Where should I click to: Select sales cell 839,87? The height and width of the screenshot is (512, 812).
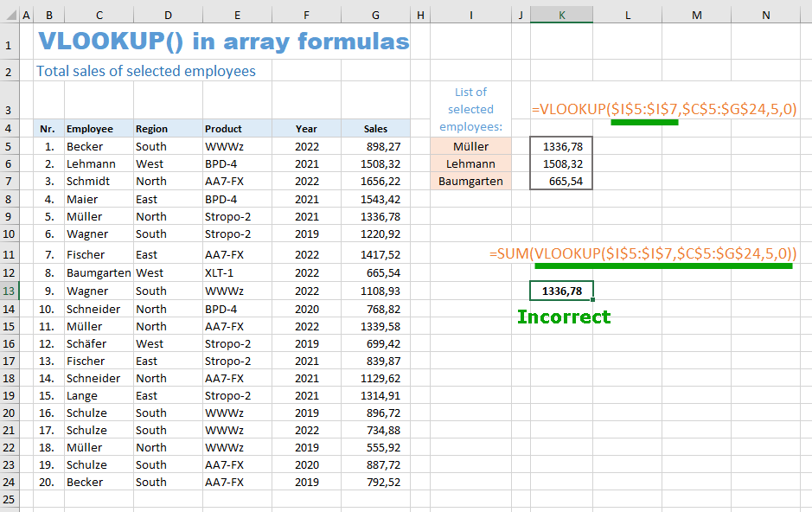(375, 361)
